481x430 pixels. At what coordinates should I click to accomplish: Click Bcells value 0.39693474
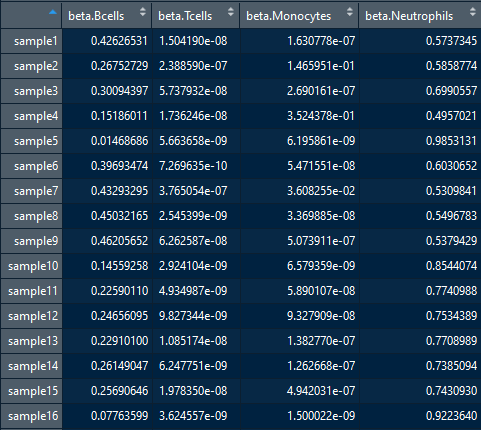click(x=119, y=166)
